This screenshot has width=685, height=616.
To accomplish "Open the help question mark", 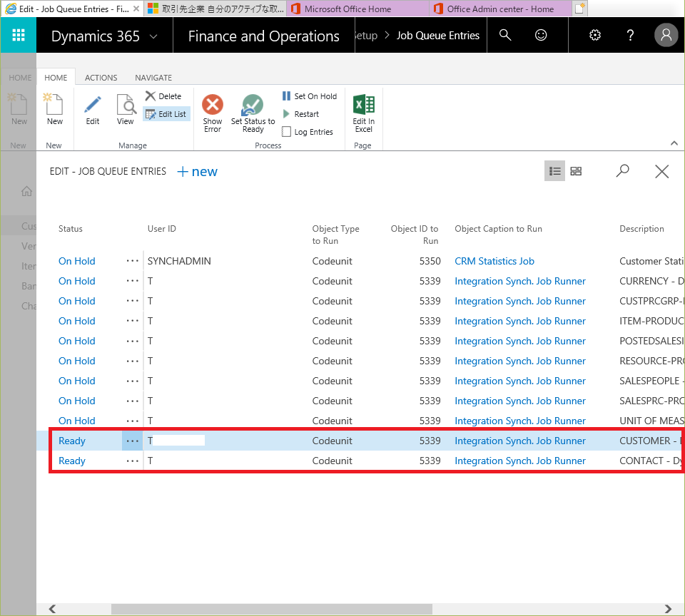I will [630, 35].
